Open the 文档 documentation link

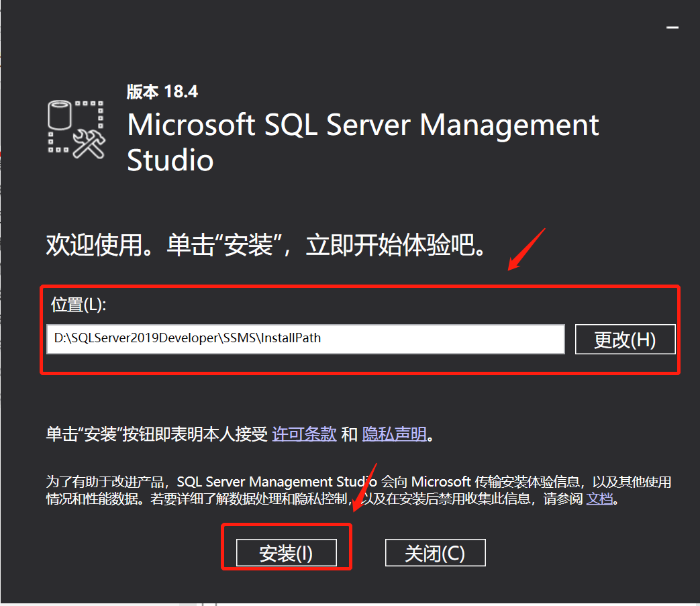[599, 499]
